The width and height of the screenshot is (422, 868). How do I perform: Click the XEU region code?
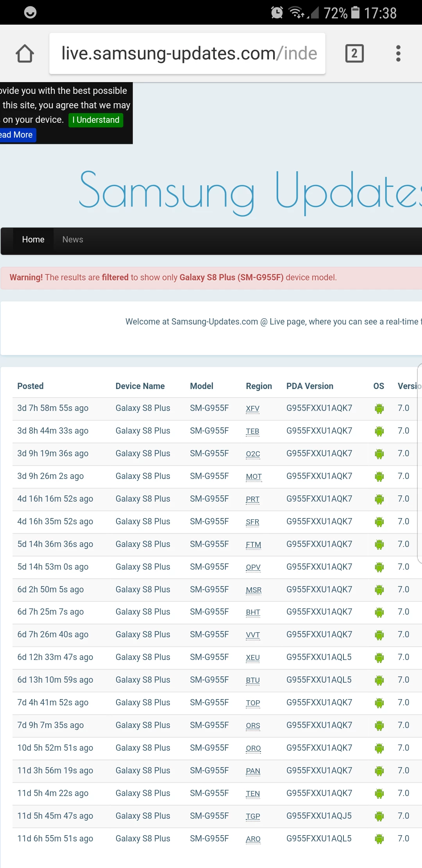(x=253, y=658)
